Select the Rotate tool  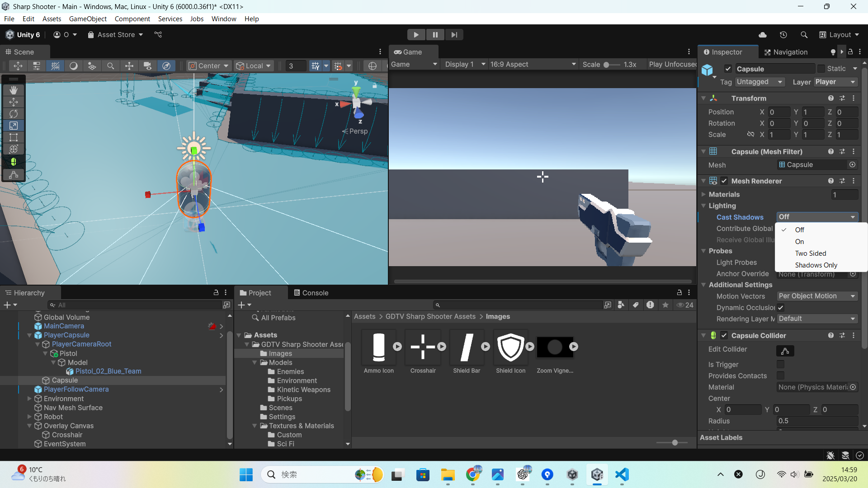(14, 114)
